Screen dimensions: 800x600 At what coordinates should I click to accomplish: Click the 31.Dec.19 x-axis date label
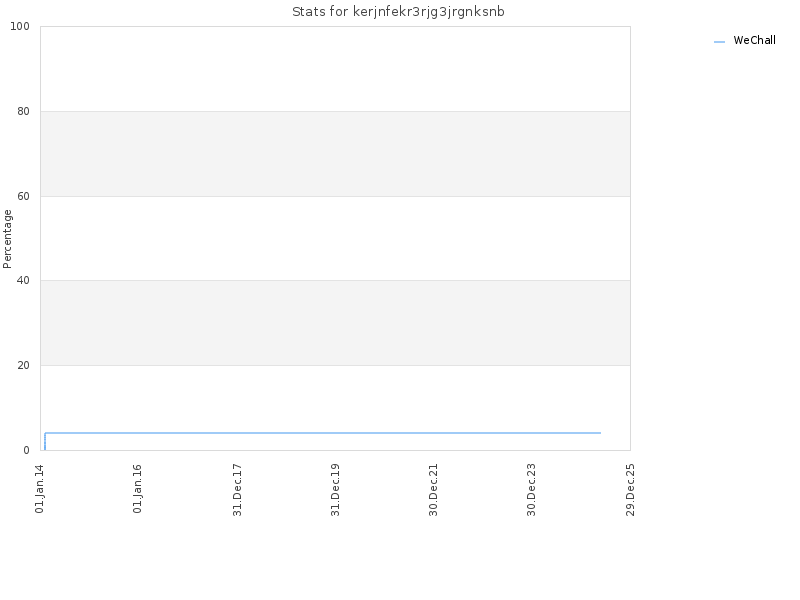[x=335, y=490]
